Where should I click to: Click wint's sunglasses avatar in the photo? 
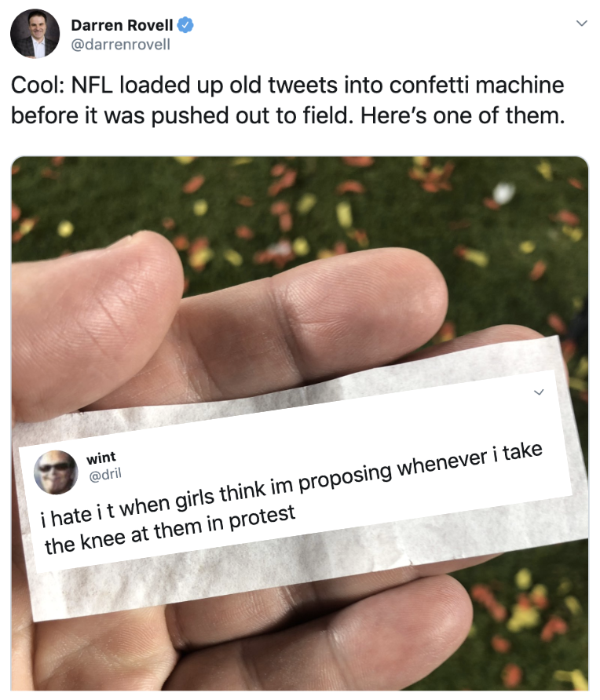tap(57, 472)
